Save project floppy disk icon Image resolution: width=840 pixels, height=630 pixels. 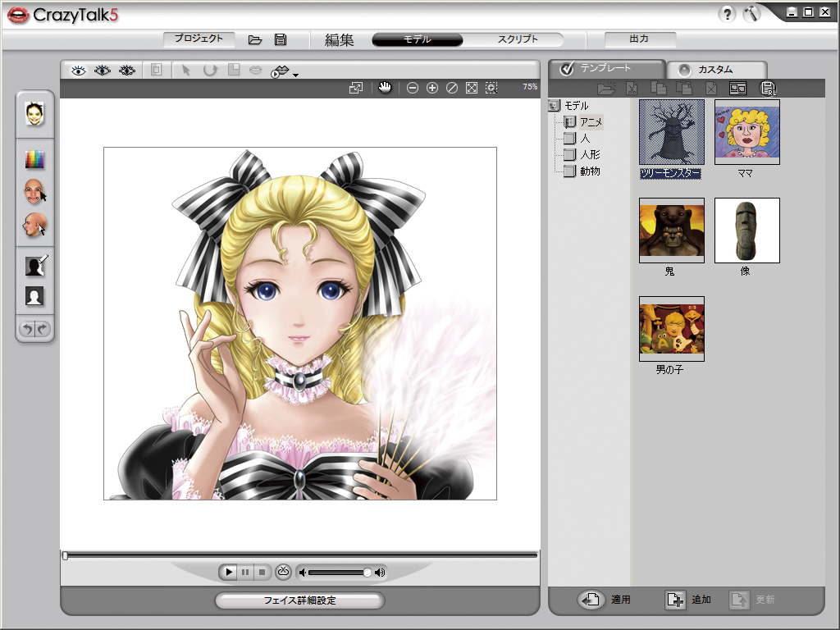pos(281,39)
